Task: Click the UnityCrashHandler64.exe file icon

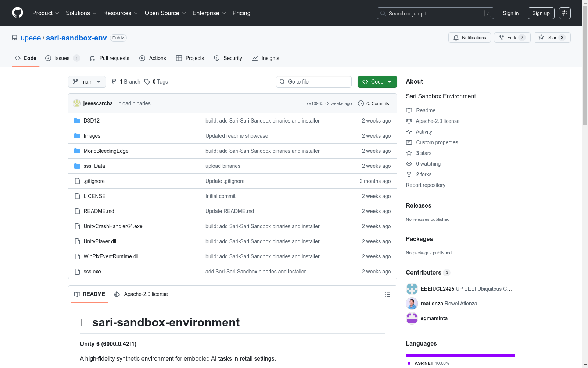Action: 77,226
